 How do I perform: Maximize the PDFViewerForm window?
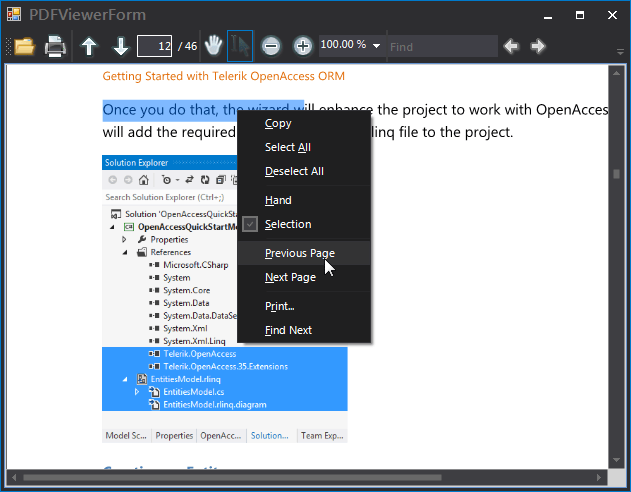pos(580,15)
